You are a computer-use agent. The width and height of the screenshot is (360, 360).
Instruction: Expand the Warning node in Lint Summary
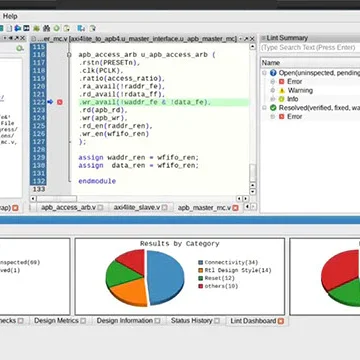click(x=272, y=90)
